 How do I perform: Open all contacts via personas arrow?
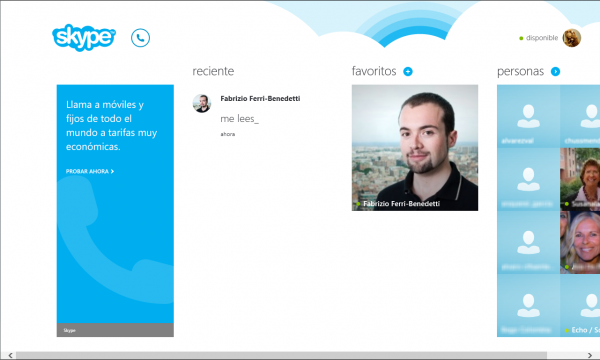(555, 72)
